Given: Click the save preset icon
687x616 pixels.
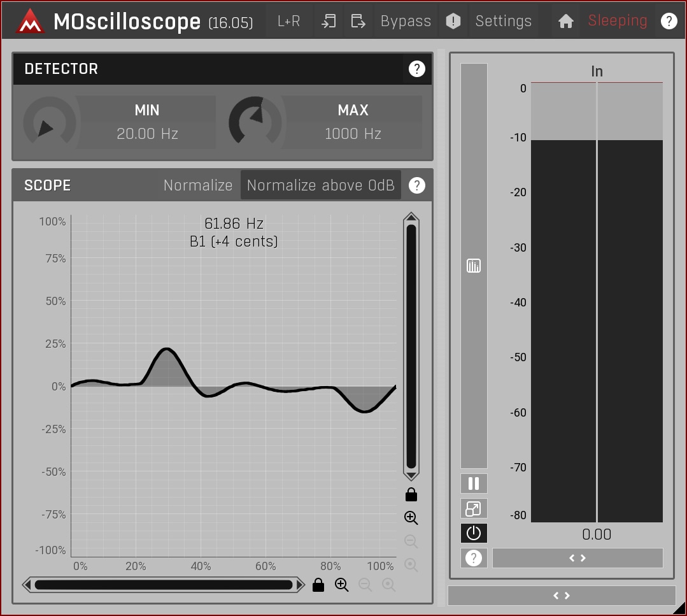Looking at the screenshot, I should pyautogui.click(x=358, y=20).
